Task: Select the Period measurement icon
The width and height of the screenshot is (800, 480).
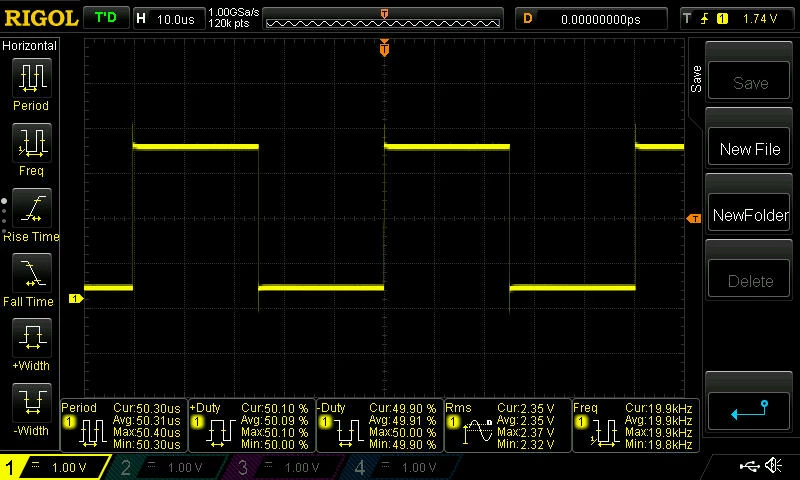Action: tap(32, 78)
